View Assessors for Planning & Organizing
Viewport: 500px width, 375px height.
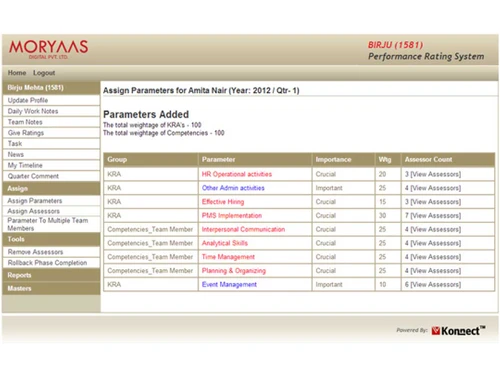(436, 271)
